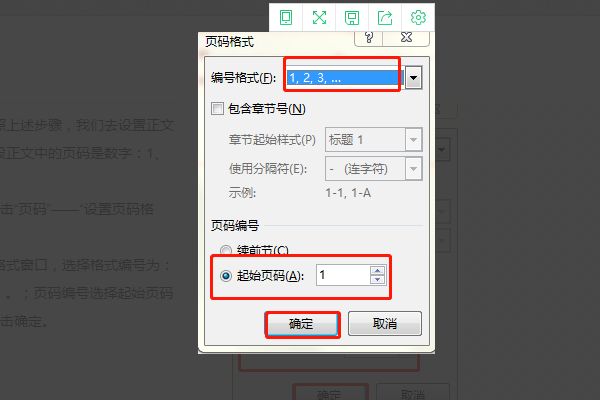Increase the starting page number with up arrow

[378, 270]
